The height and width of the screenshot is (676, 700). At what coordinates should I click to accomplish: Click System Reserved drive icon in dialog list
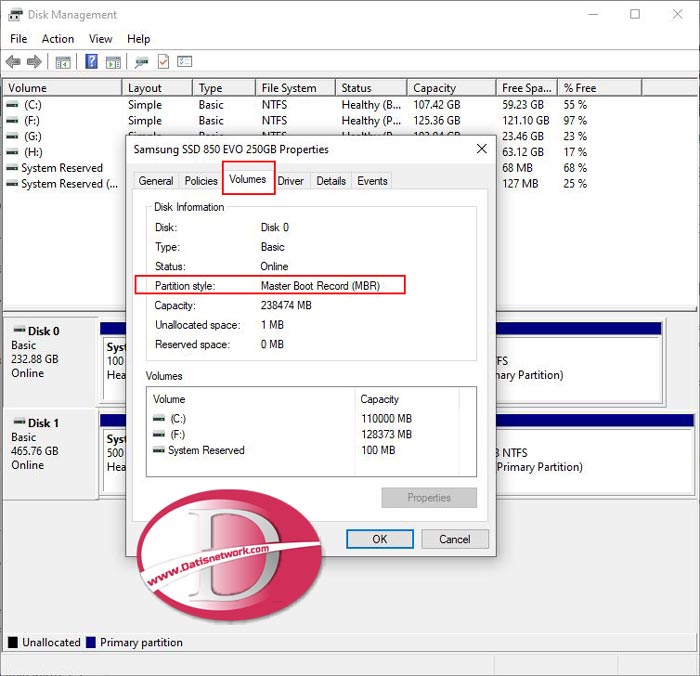point(159,450)
